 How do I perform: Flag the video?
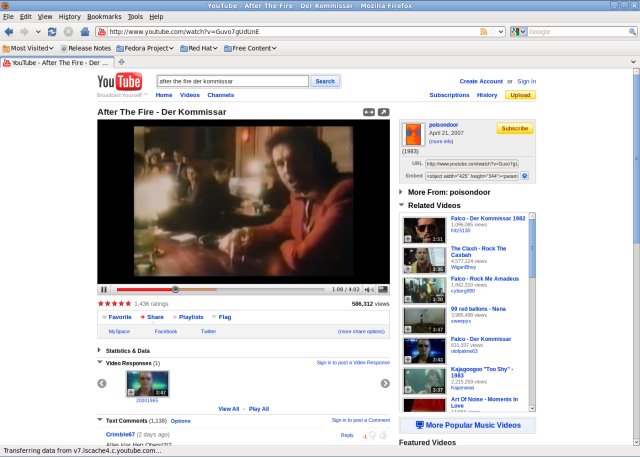[224, 317]
